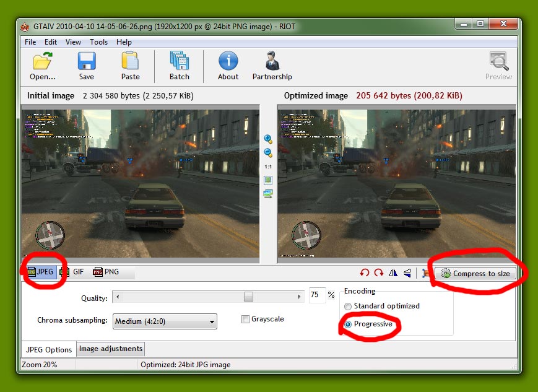Click the fit-to-window picture icon

pyautogui.click(x=268, y=180)
